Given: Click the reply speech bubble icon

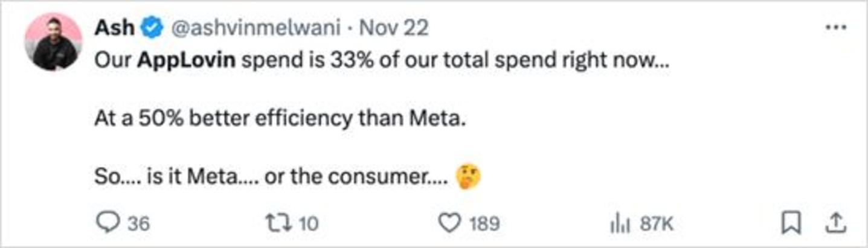Looking at the screenshot, I should 109,224.
